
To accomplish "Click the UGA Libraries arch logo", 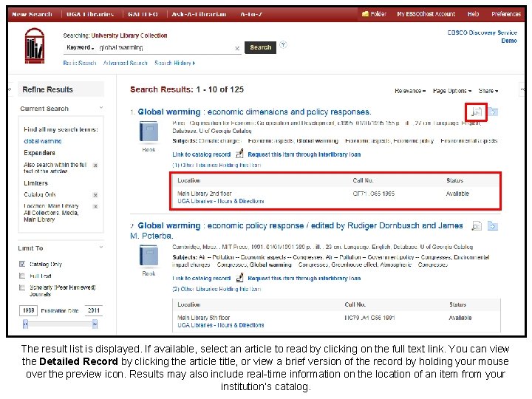I will [x=35, y=46].
